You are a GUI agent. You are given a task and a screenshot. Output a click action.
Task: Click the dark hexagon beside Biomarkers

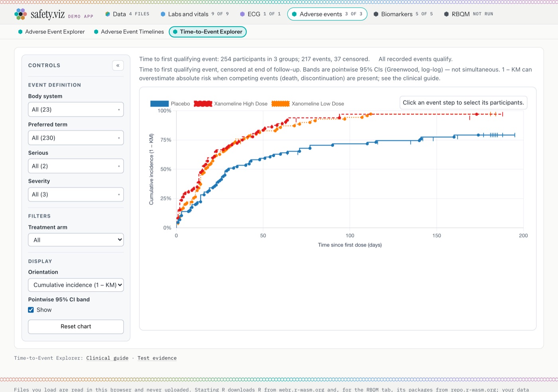(x=376, y=14)
